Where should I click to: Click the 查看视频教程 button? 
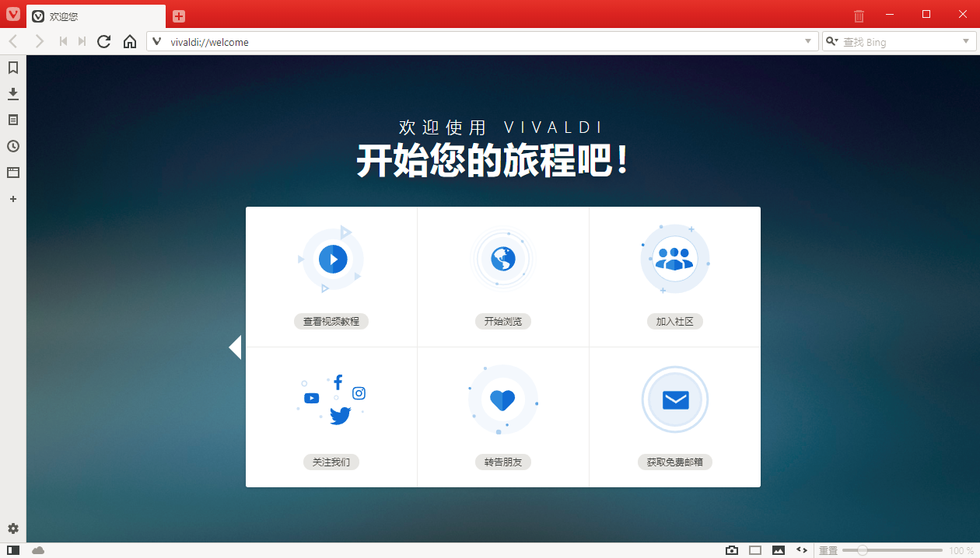331,321
